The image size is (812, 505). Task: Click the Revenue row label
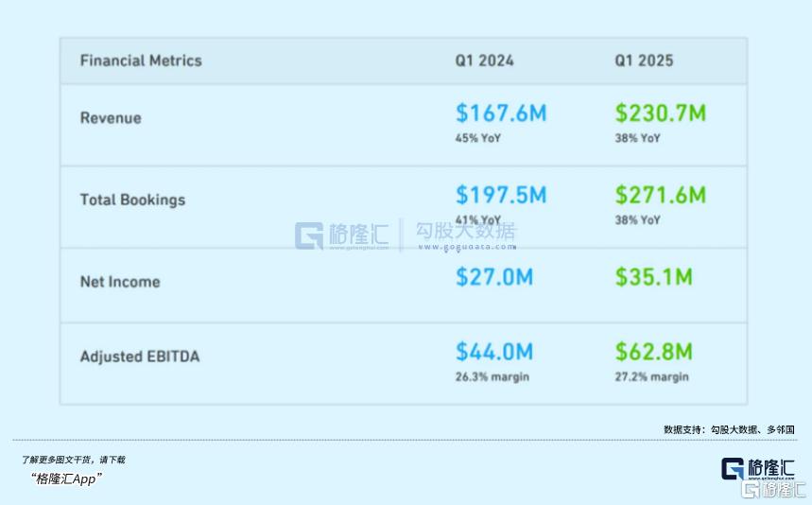[111, 118]
